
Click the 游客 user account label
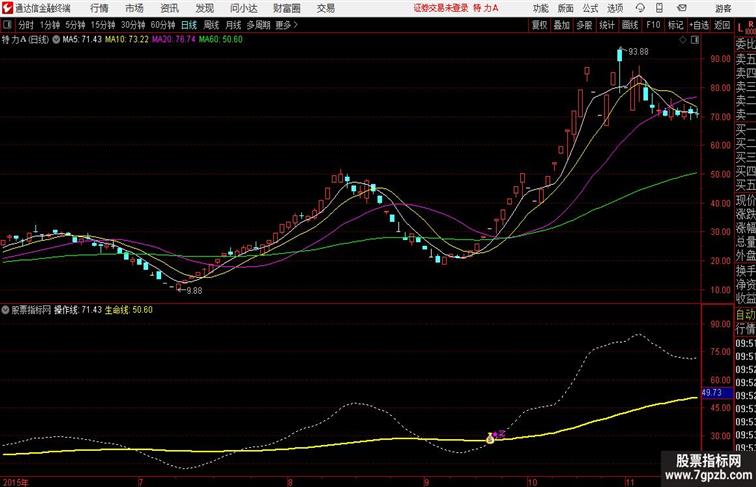(723, 8)
